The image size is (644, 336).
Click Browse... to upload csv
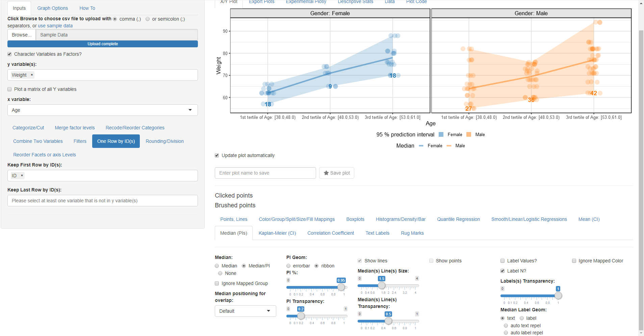click(22, 35)
